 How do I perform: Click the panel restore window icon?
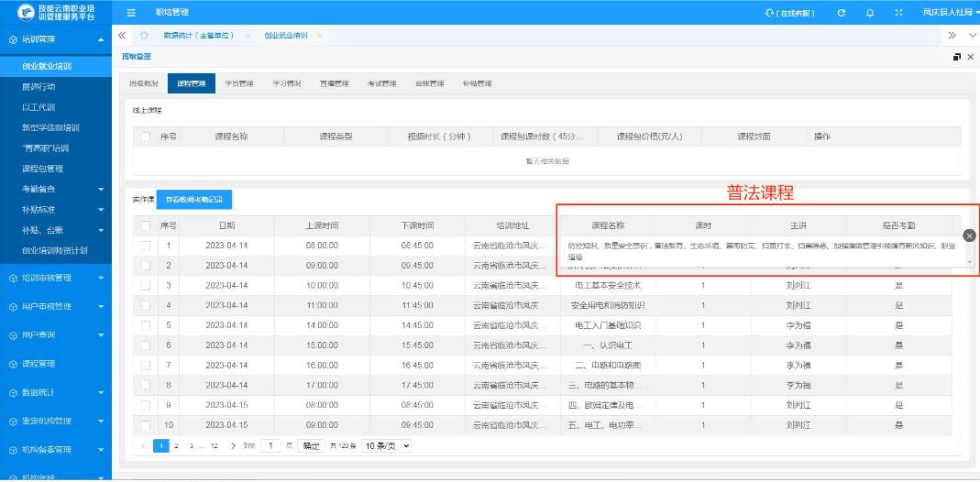[957, 57]
